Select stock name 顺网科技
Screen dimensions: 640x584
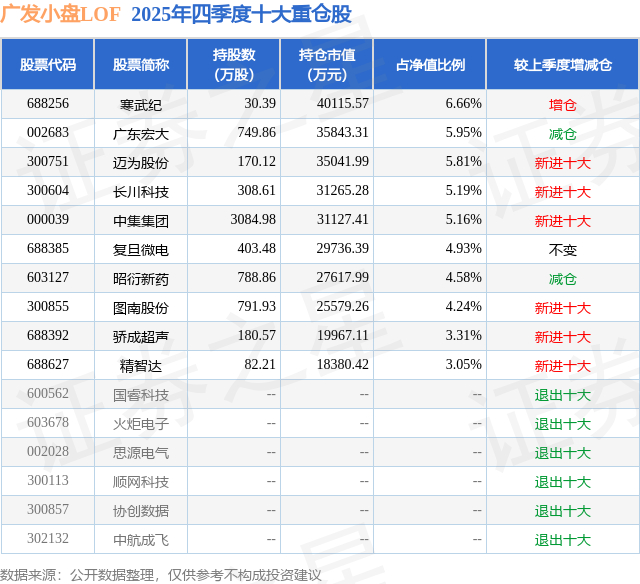point(141,482)
